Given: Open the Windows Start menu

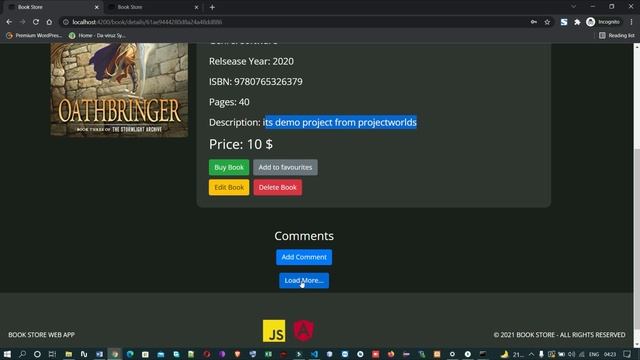Looking at the screenshot, I should pos(7,354).
